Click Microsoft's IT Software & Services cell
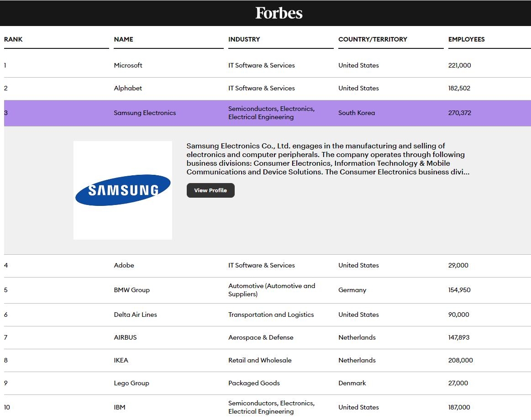This screenshot has width=531, height=420. [262, 65]
